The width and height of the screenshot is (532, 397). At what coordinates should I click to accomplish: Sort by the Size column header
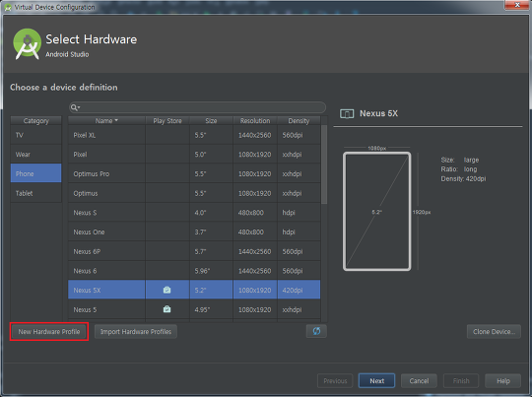(x=211, y=121)
